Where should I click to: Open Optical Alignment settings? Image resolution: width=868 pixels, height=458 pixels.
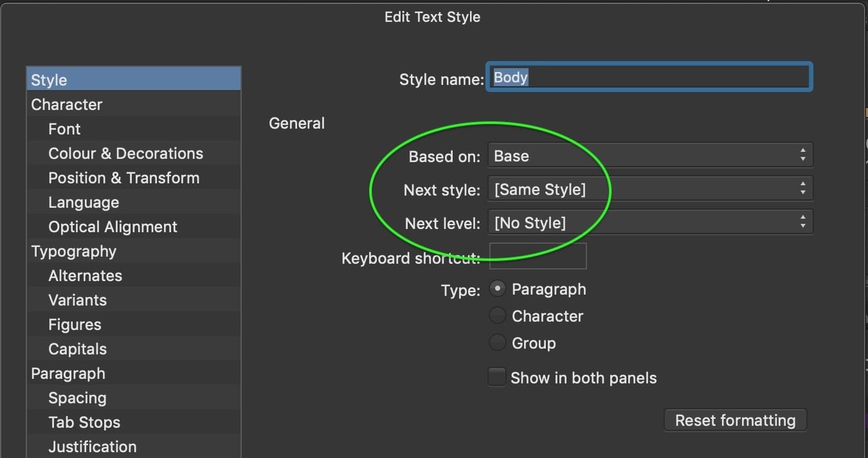113,226
